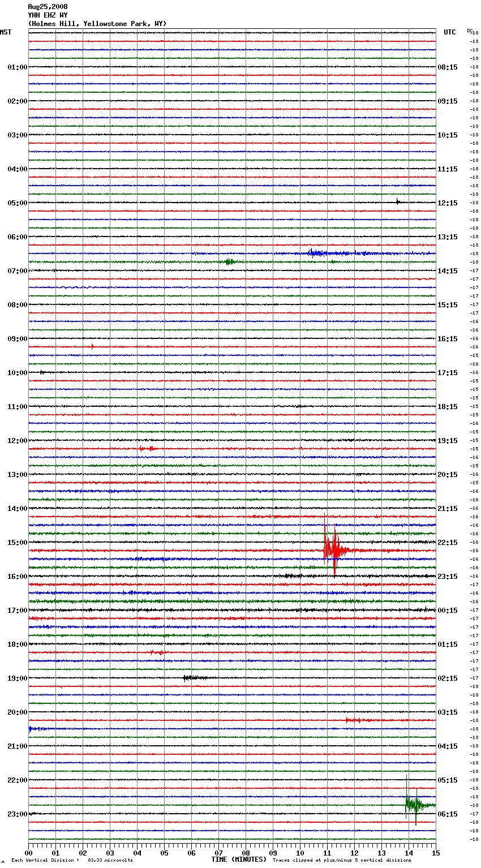Click the UTC timezone header
The width and height of the screenshot is (481, 868).
450,32
